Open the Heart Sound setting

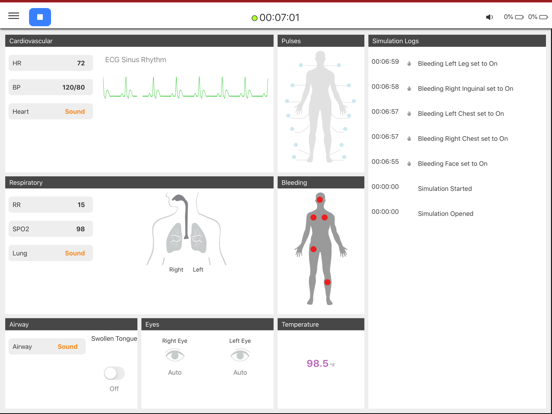(51, 112)
